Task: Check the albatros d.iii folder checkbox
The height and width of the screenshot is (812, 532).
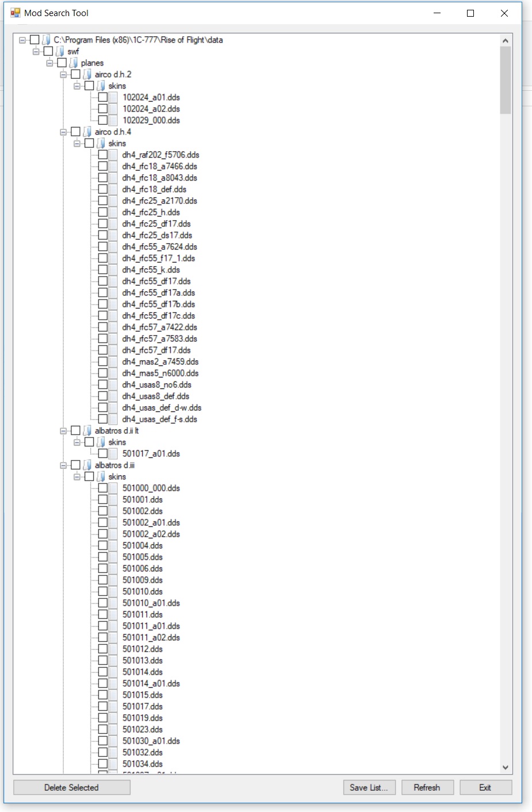Action: (75, 465)
